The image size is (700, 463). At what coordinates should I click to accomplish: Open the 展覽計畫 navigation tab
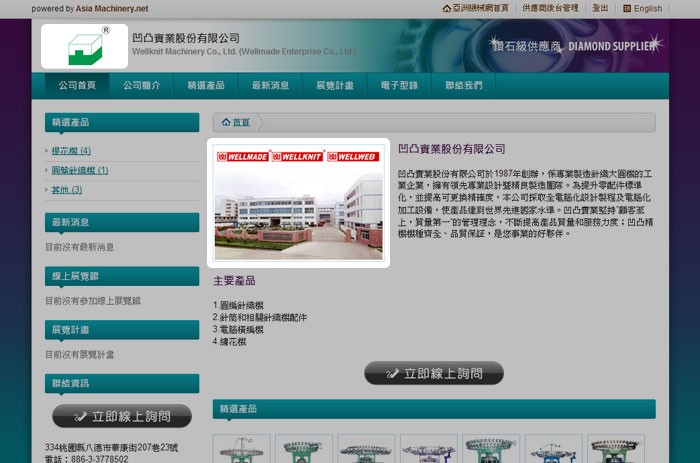tap(335, 85)
